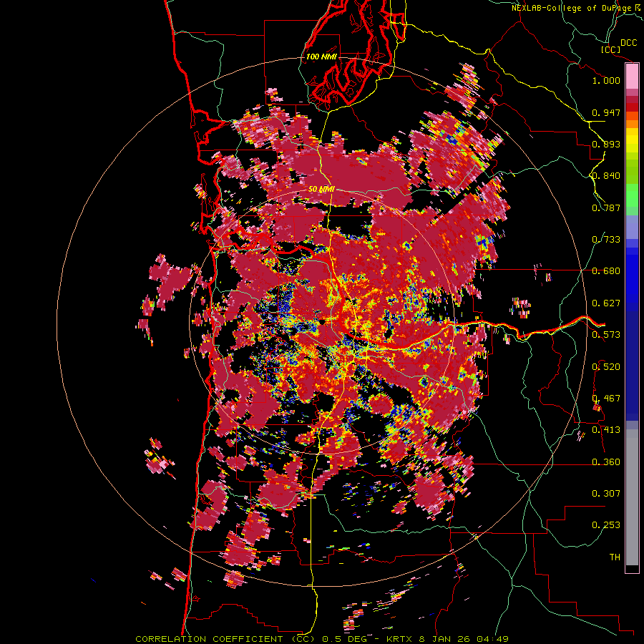The width and height of the screenshot is (644, 644).
Task: Click the 0.680 legend value
Action: tap(606, 271)
